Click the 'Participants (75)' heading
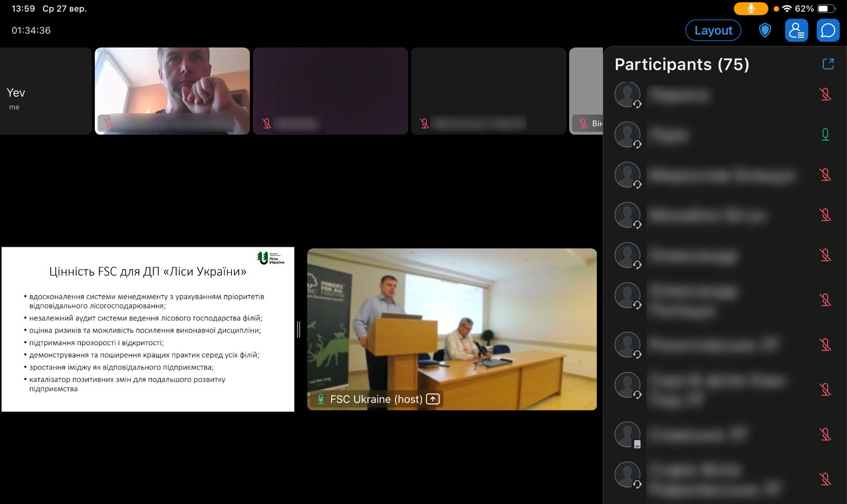The image size is (847, 504). pyautogui.click(x=682, y=64)
